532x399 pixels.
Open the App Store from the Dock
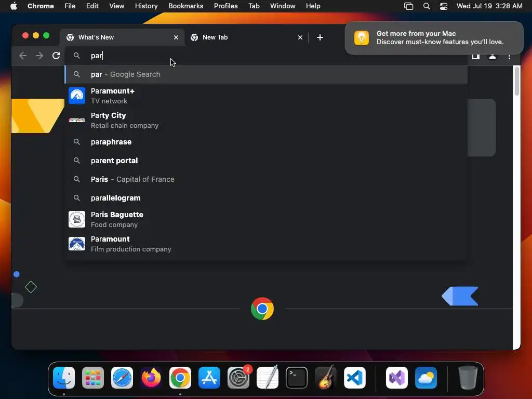[209, 378]
